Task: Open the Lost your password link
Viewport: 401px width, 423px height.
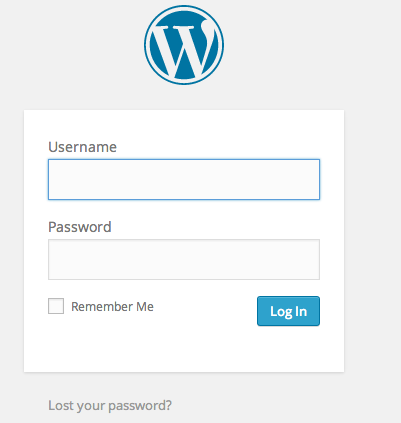Action: (x=110, y=405)
